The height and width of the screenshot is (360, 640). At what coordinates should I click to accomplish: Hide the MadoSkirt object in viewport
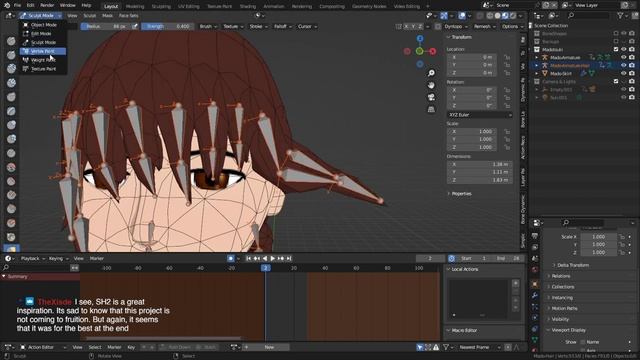pyautogui.click(x=623, y=73)
